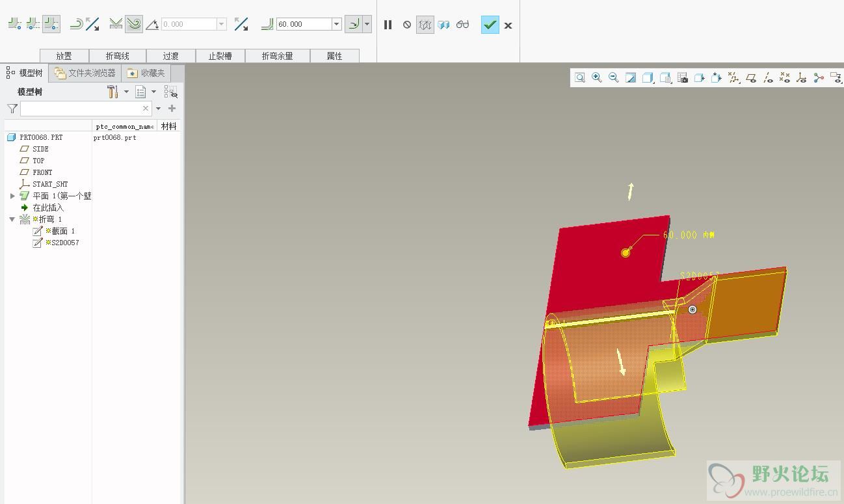Image resolution: width=844 pixels, height=504 pixels.
Task: Open the saved orientations icon
Action: pos(665,77)
